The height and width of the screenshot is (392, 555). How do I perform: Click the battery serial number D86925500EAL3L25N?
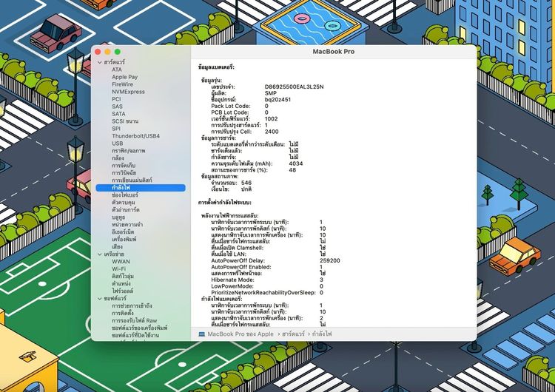294,87
